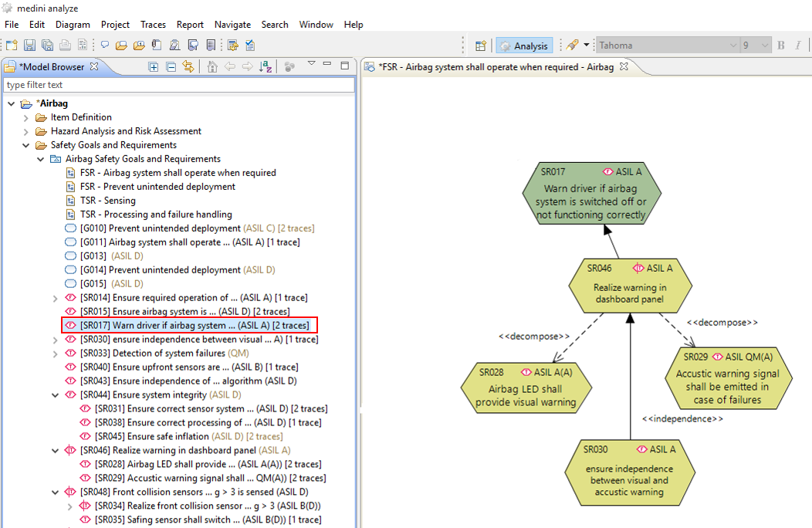Screen dimensions: 812x528
Task: Click the Open Perspective icon
Action: click(480, 46)
